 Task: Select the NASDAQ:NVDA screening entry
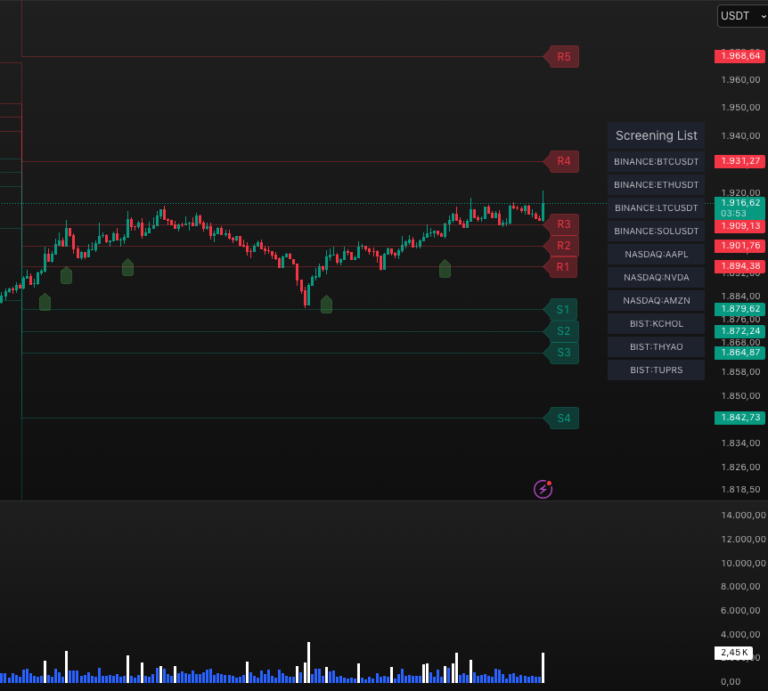(656, 277)
